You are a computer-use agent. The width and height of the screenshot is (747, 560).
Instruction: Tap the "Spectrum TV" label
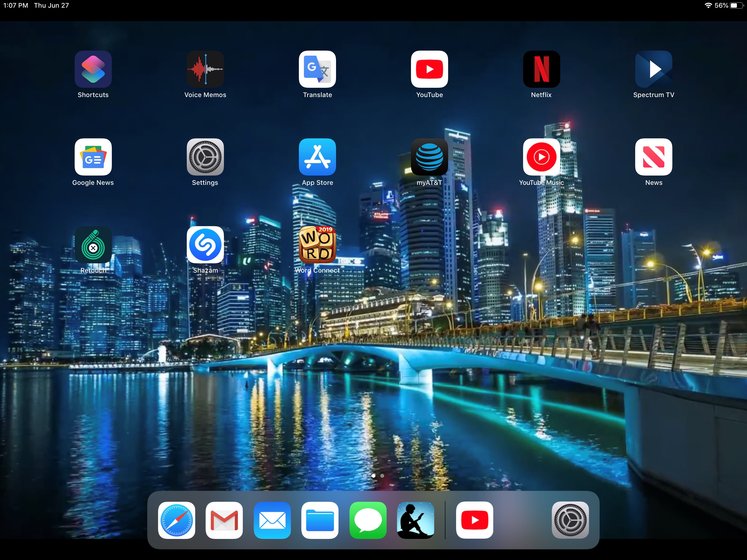point(654,95)
